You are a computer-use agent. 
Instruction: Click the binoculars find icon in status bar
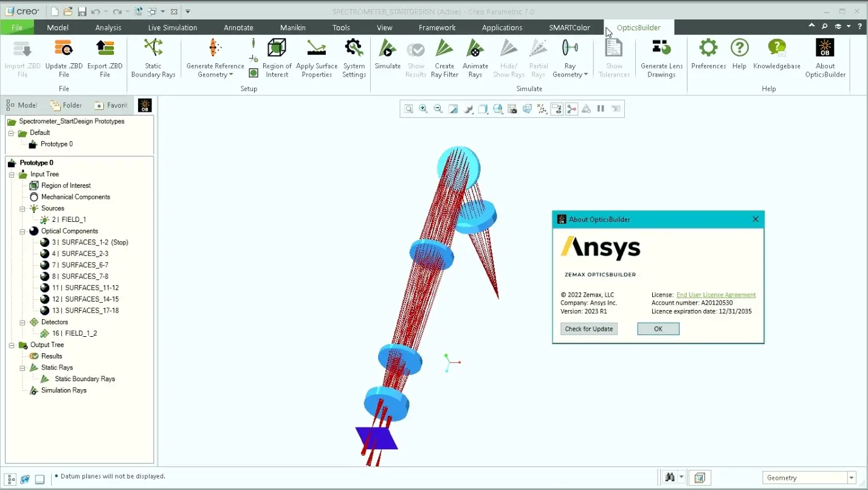[670, 477]
